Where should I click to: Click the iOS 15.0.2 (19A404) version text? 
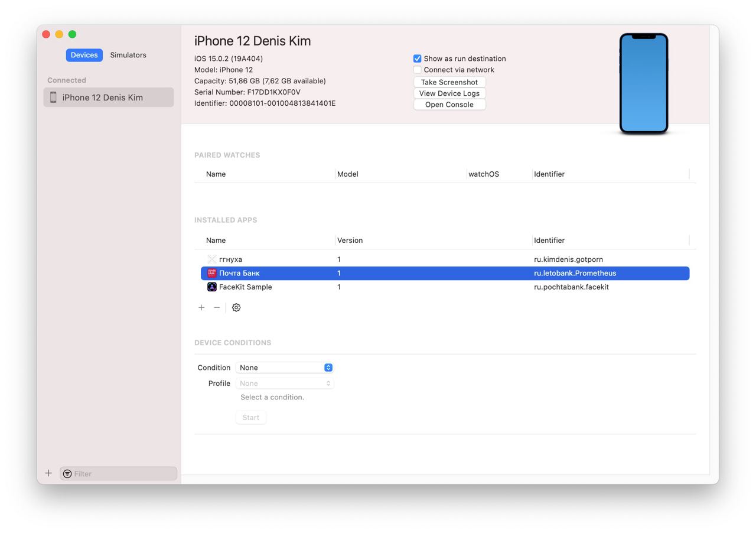coord(229,58)
